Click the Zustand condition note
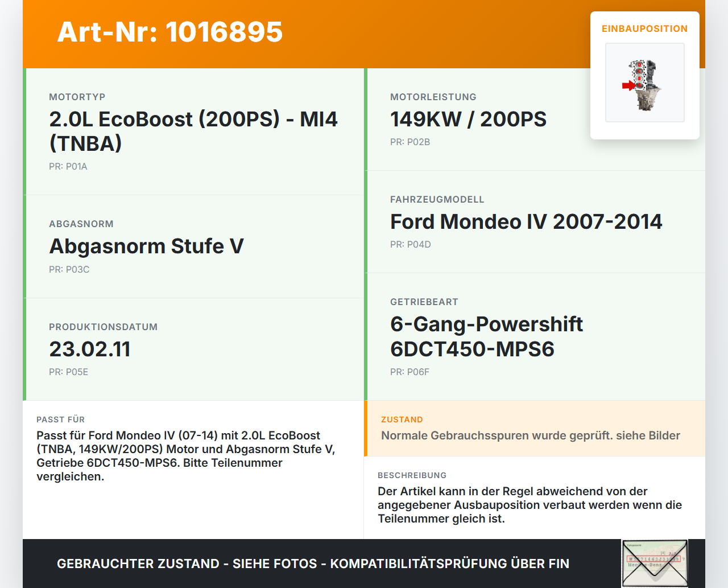 tap(531, 435)
